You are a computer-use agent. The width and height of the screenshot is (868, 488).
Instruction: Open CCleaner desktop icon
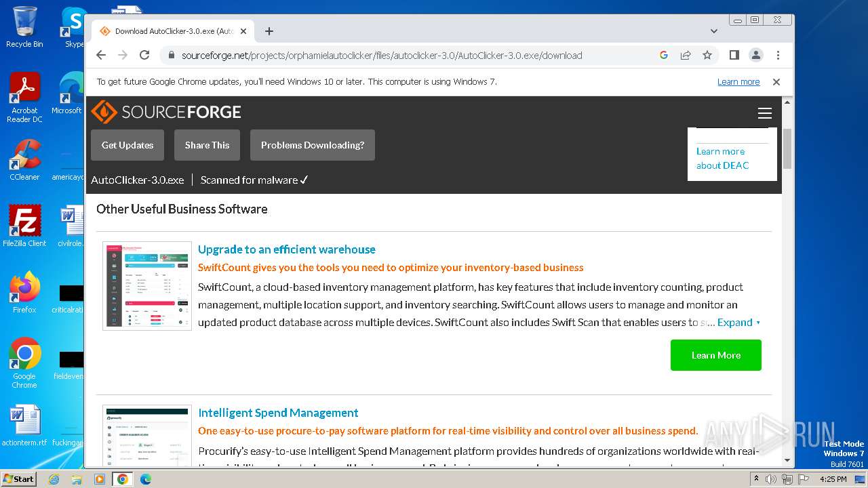24,160
